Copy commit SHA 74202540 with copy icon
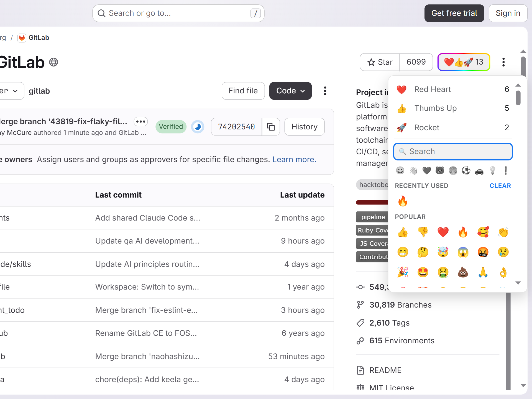Screen dimensions: 532x399 coord(271,127)
